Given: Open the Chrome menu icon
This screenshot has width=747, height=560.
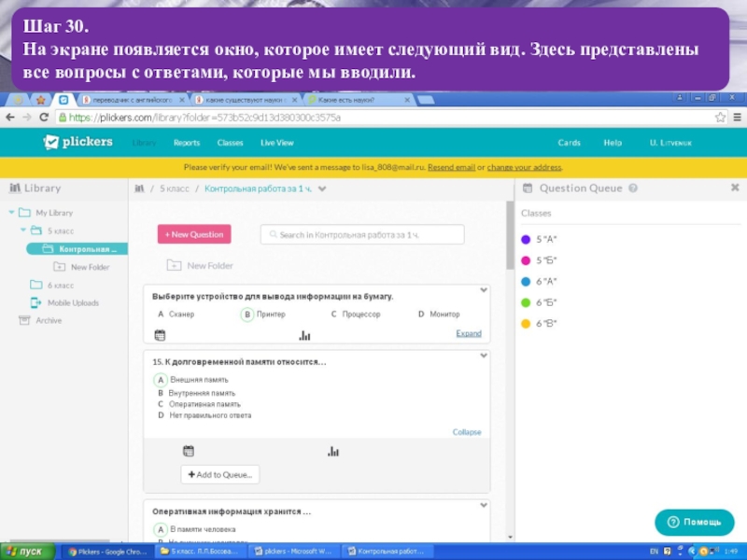Looking at the screenshot, I should point(737,118).
